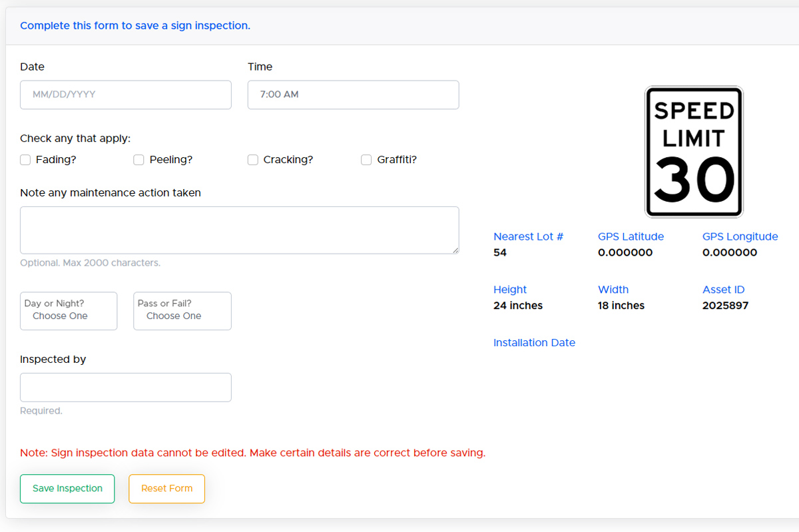Click the GPS Longitude label

pyautogui.click(x=740, y=236)
